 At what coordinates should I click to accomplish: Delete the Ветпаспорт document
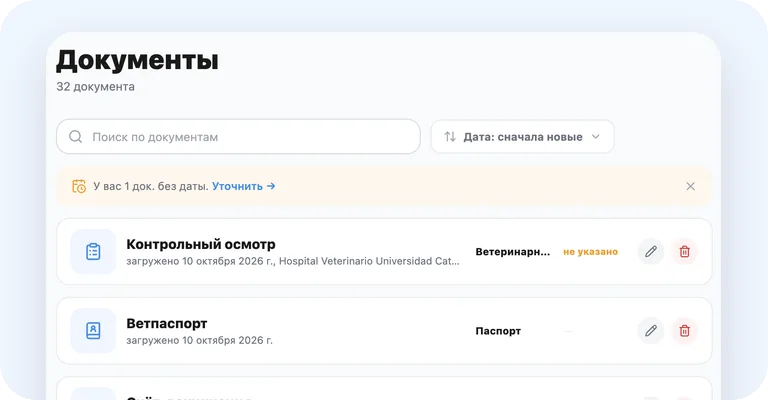tap(684, 331)
